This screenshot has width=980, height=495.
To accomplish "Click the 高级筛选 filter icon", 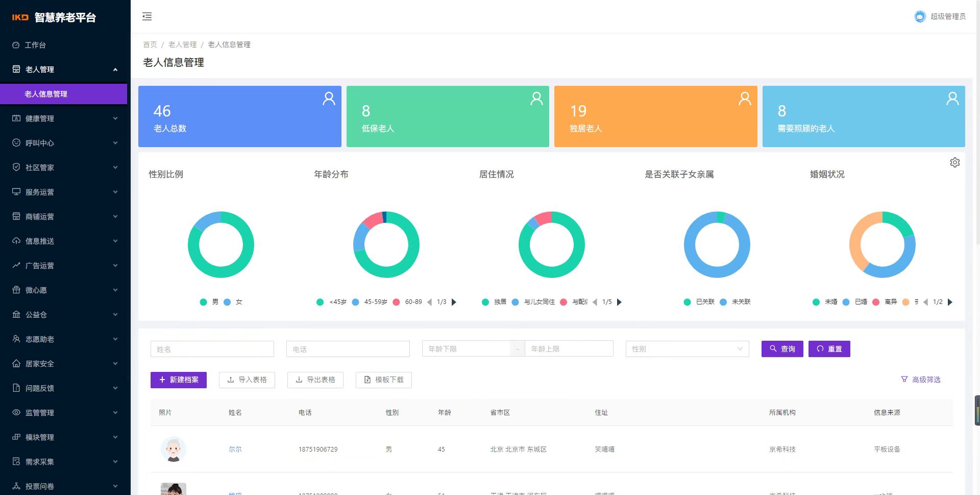I will pyautogui.click(x=904, y=380).
